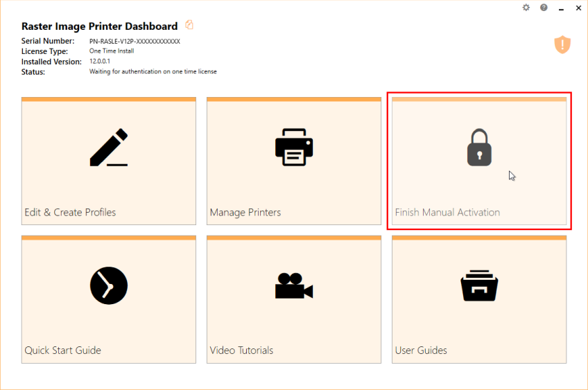Click the video camera icon
588x390 pixels.
pyautogui.click(x=294, y=286)
